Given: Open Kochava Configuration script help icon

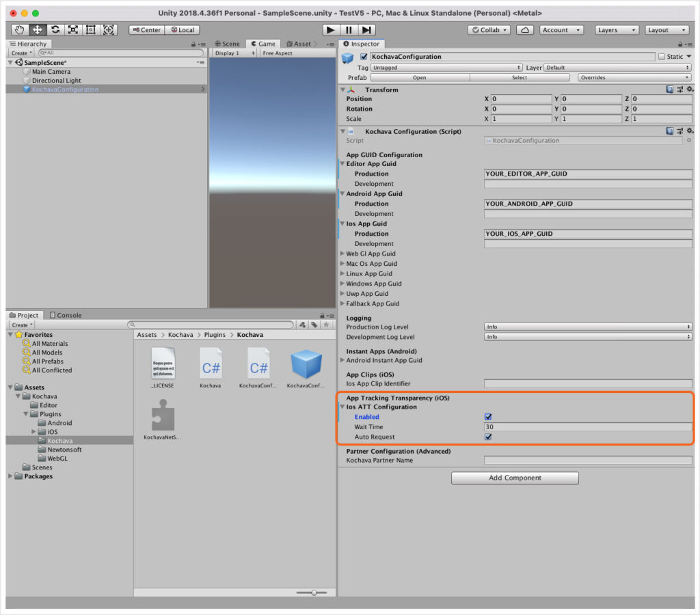Looking at the screenshot, I should 669,131.
